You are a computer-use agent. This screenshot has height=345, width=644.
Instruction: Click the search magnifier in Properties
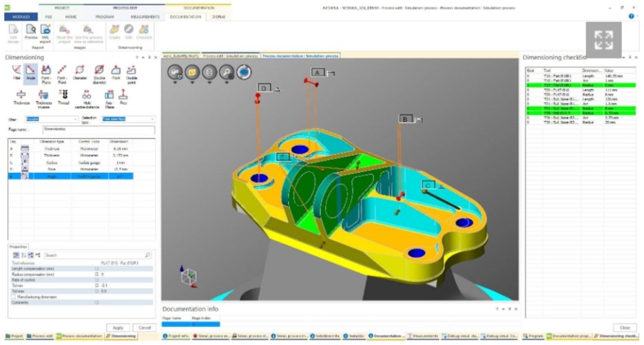(147, 255)
